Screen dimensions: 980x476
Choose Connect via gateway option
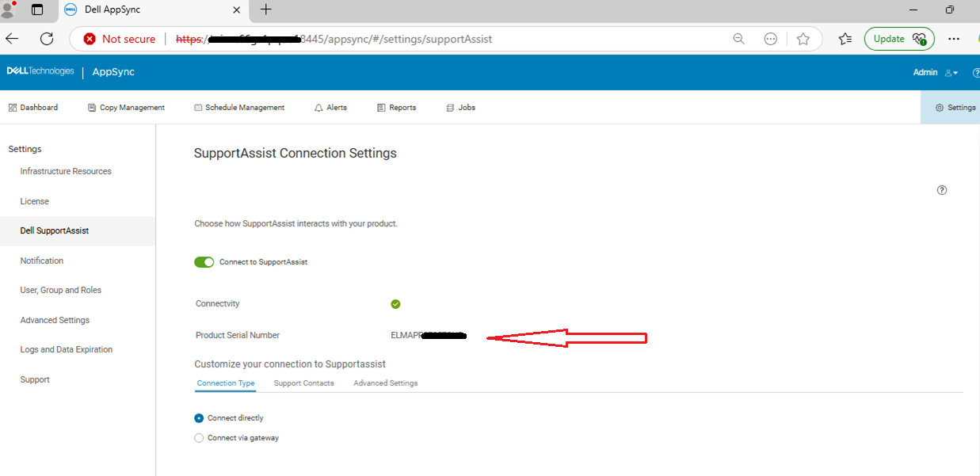pyautogui.click(x=199, y=437)
